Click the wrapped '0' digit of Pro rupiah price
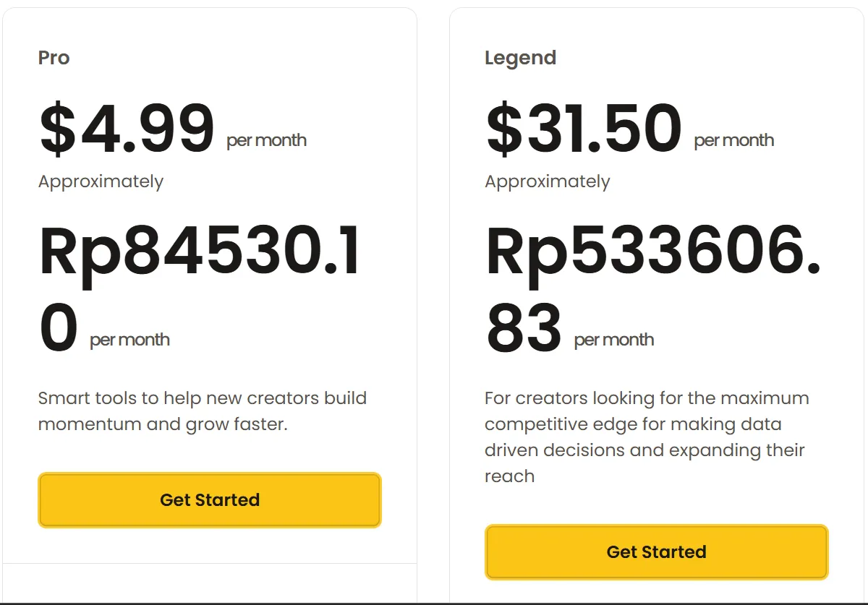This screenshot has height=605, width=868. (x=59, y=329)
